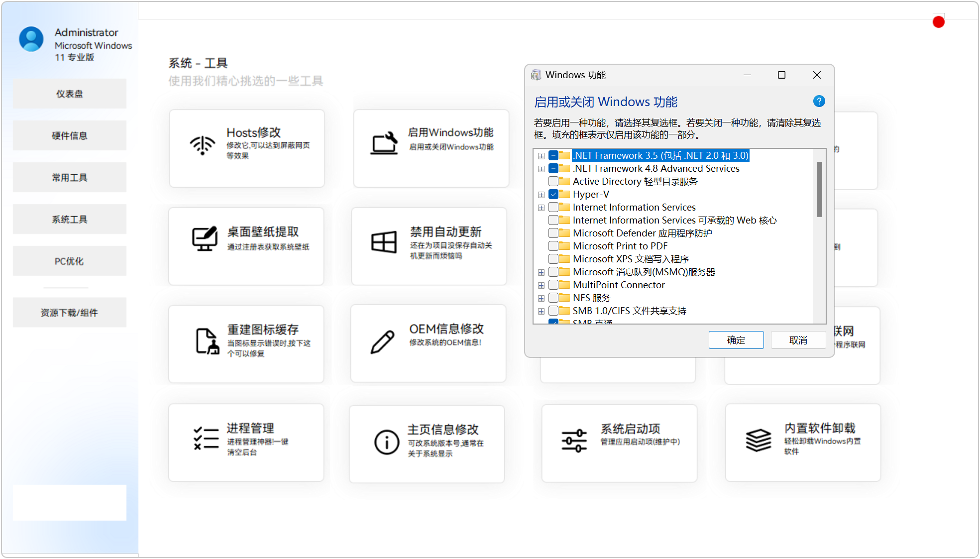
Task: Open the 系统启动项 tool card
Action: point(619,443)
